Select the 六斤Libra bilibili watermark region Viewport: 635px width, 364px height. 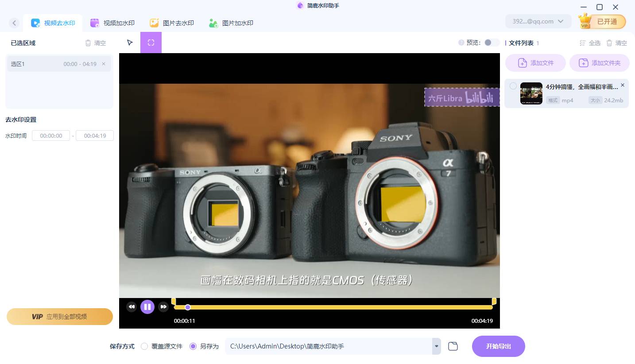[462, 97]
